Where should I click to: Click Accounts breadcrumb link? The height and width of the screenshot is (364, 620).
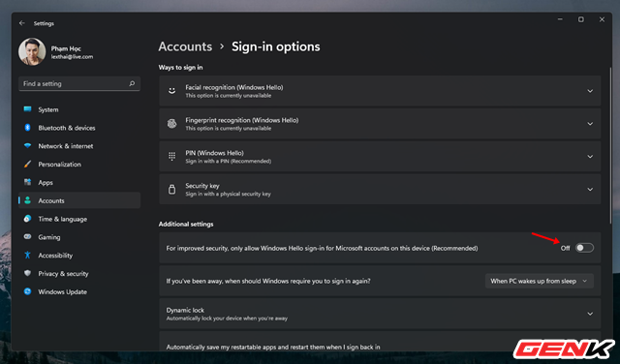(x=185, y=46)
